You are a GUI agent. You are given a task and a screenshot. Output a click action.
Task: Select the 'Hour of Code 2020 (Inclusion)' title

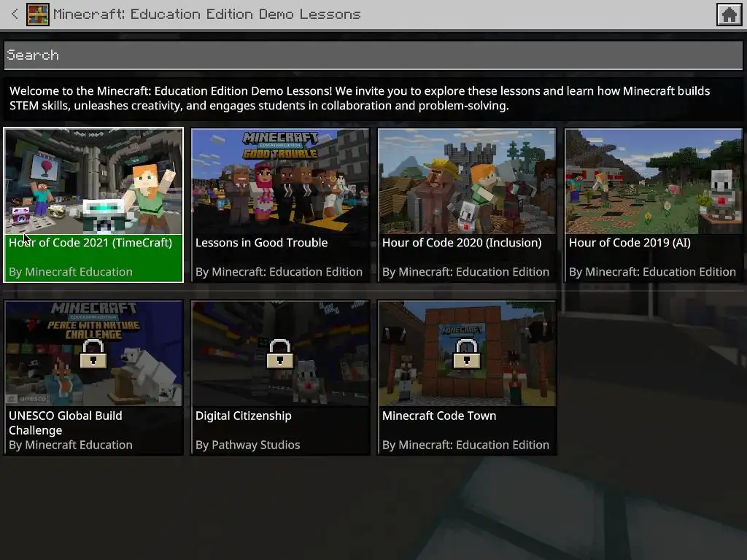point(462,243)
